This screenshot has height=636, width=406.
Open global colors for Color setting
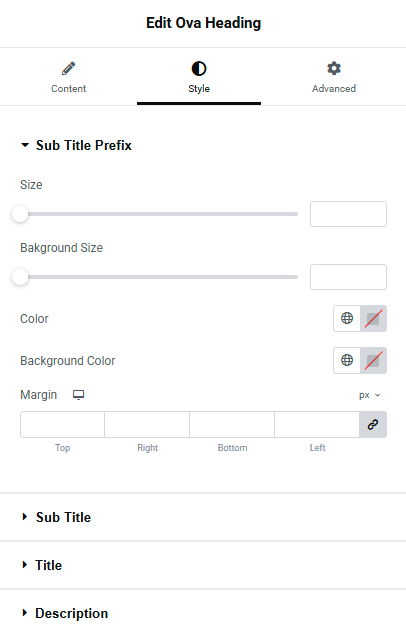point(347,318)
